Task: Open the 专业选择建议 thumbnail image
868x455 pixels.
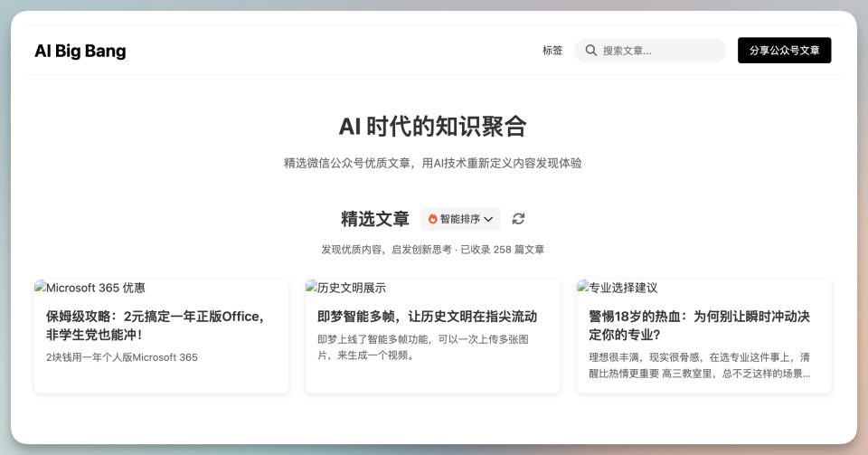Action: pyautogui.click(x=618, y=288)
